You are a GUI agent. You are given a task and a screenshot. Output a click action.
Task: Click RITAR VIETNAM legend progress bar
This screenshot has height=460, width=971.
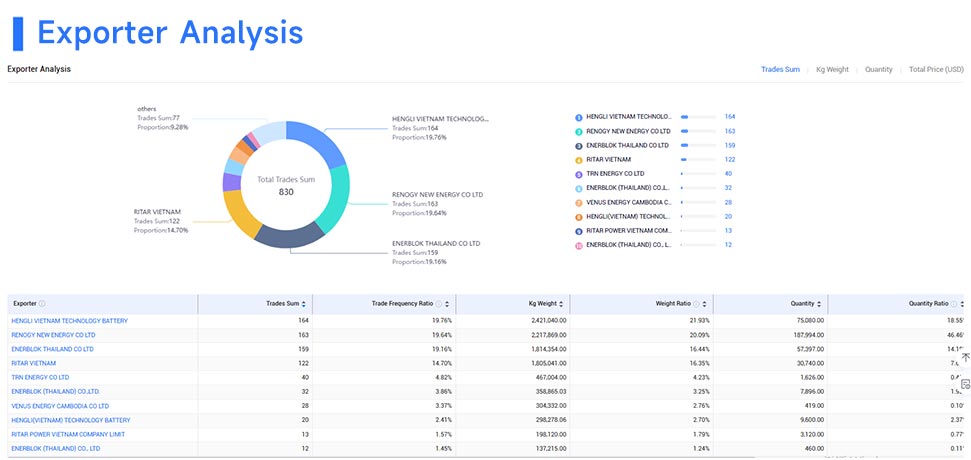(x=698, y=160)
